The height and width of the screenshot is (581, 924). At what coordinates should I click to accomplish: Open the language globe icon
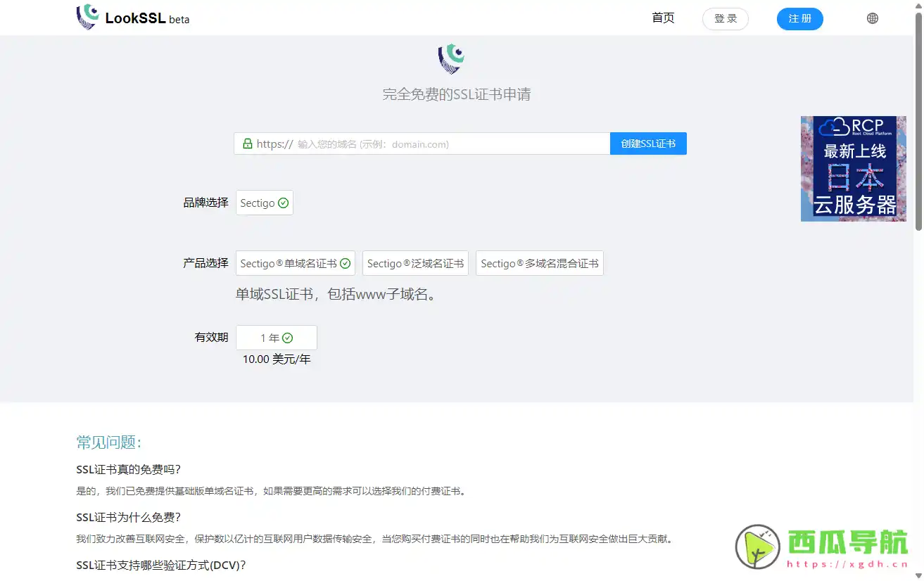873,18
